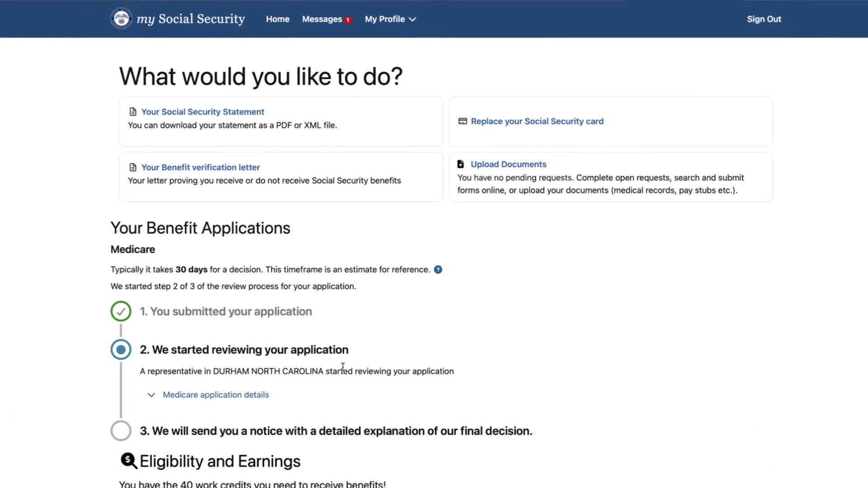Click 'We started step 2 of 3' text
This screenshot has height=488, width=868.
[x=233, y=286]
